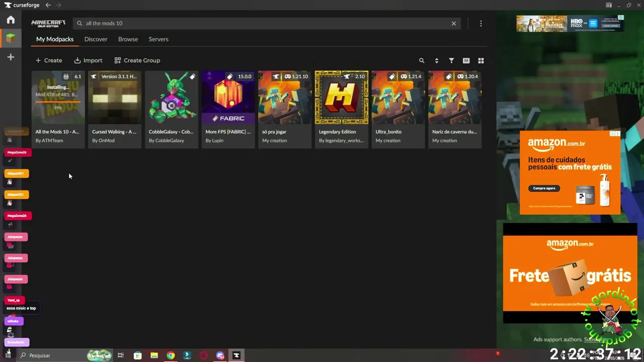
Task: Open the More FPS [FABRIC] modpack card
Action: [x=228, y=109]
